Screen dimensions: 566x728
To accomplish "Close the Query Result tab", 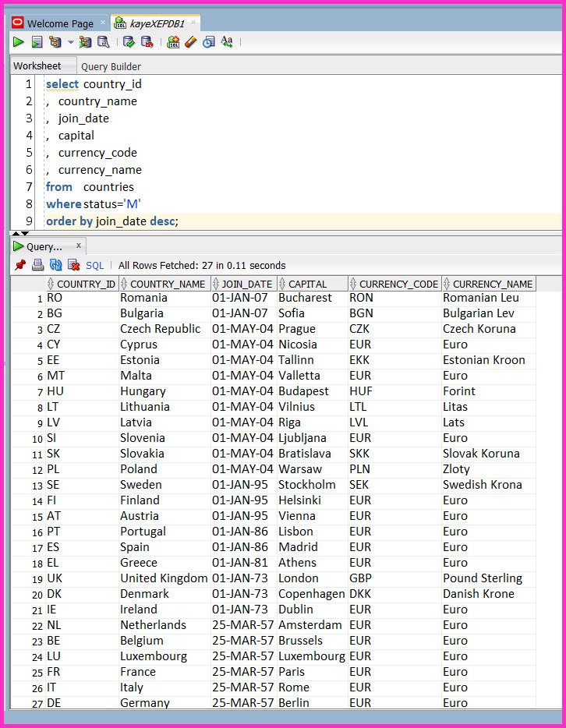I will click(x=79, y=245).
